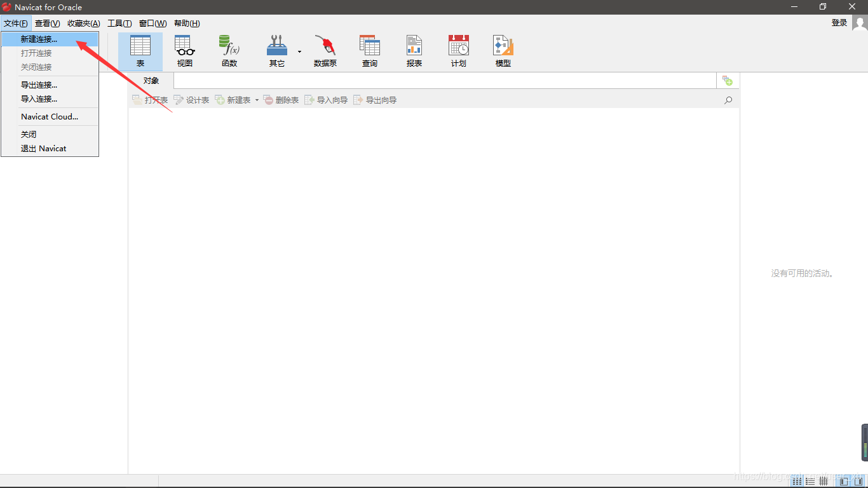Viewport: 868px width, 488px height.
Task: Click 导出向导 toolbar button
Action: pos(375,100)
